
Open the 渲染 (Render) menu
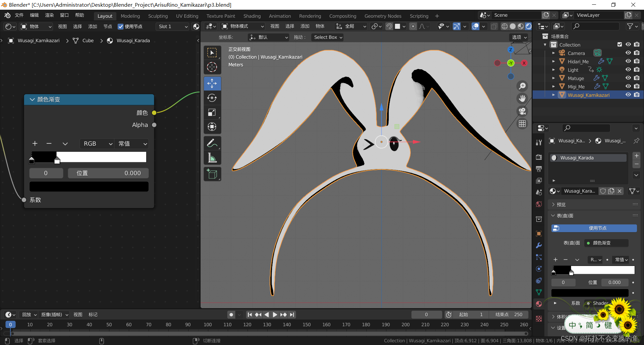[x=49, y=15]
